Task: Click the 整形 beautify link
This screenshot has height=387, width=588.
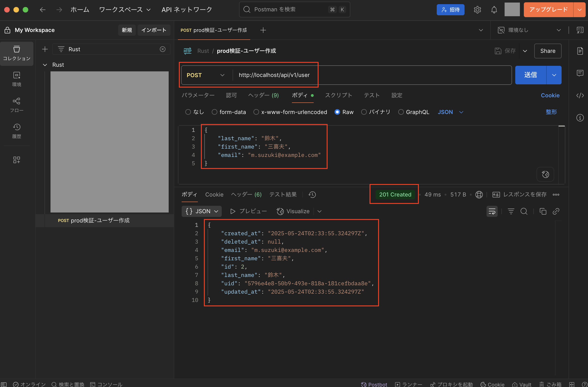Action: point(551,112)
